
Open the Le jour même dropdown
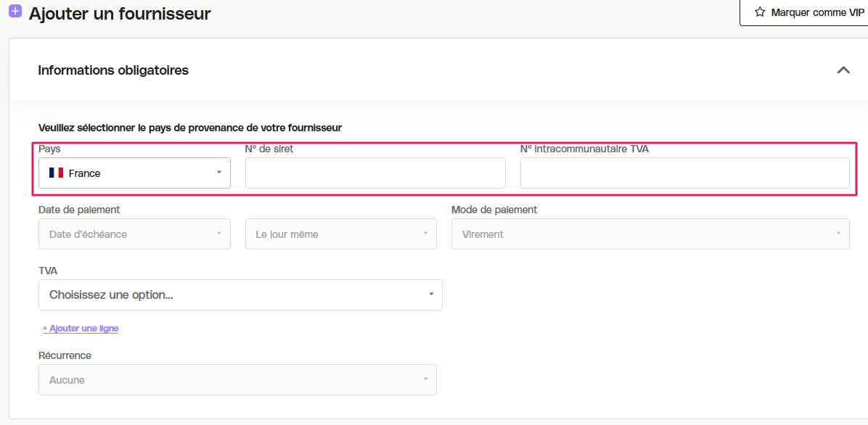[x=341, y=234]
